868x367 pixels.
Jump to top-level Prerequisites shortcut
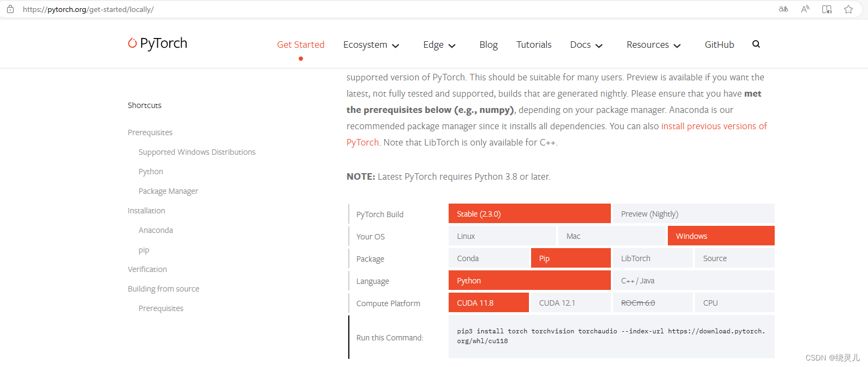[x=150, y=132]
